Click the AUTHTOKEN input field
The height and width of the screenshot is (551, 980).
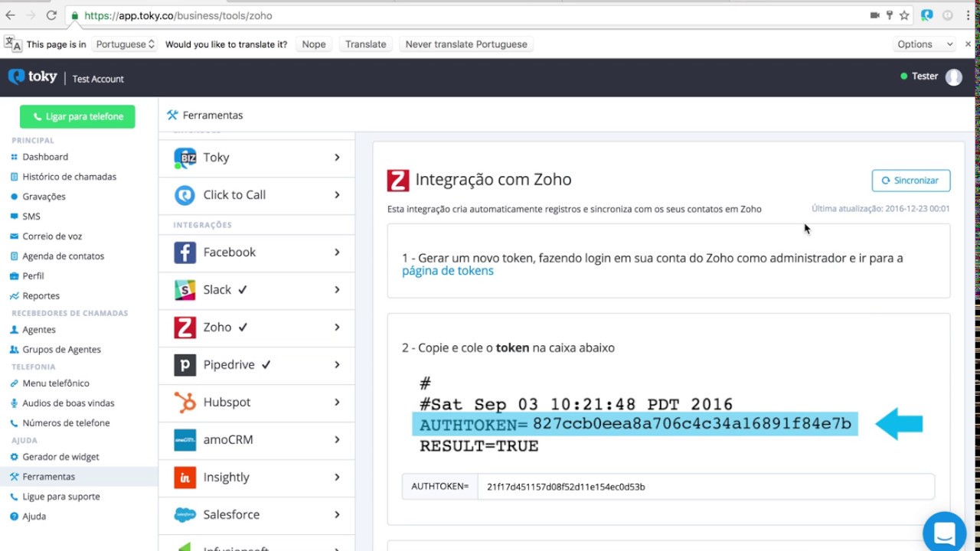(706, 487)
